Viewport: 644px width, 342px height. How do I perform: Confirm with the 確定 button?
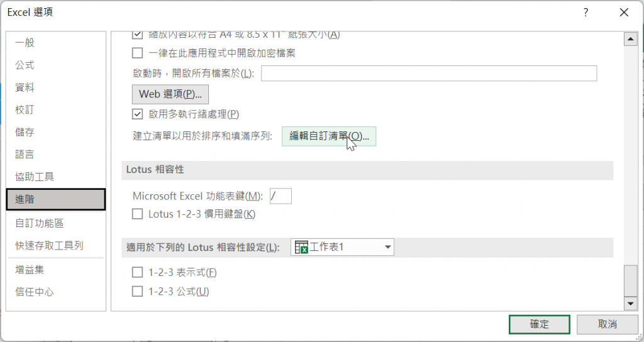coord(539,324)
